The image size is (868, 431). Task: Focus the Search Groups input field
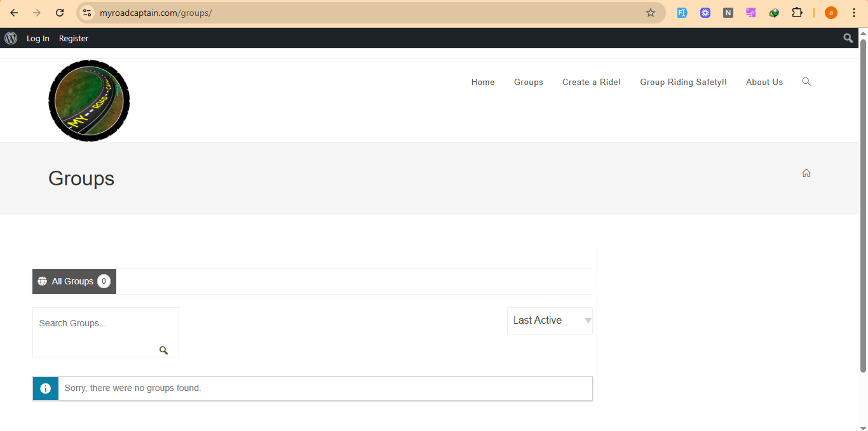click(x=95, y=324)
